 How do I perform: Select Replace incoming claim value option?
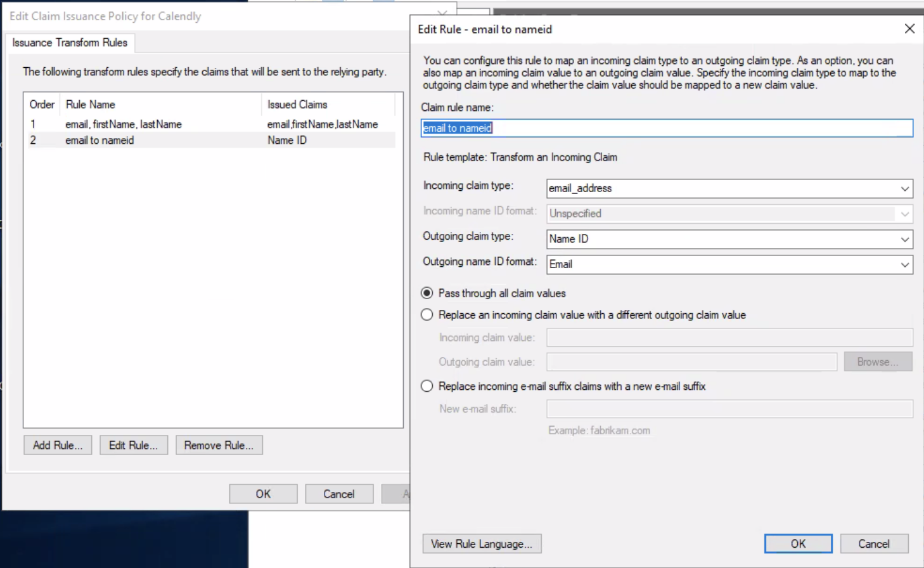tap(427, 315)
